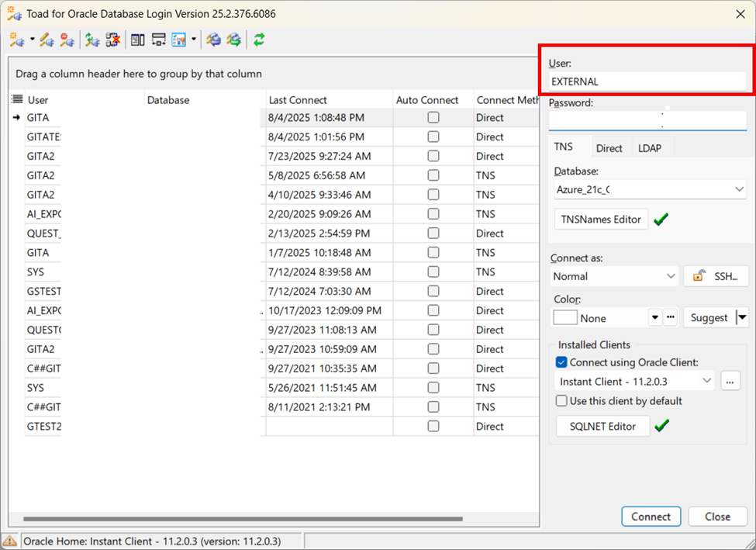The image size is (756, 550).
Task: Click the SSH button with lock icon
Action: click(716, 276)
